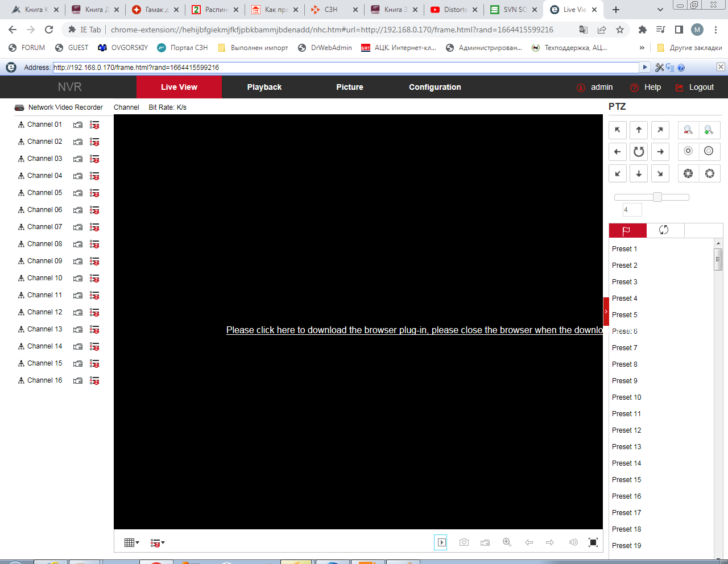Zoom in with PTZ magnifier plus
This screenshot has height=564, width=728.
point(709,130)
